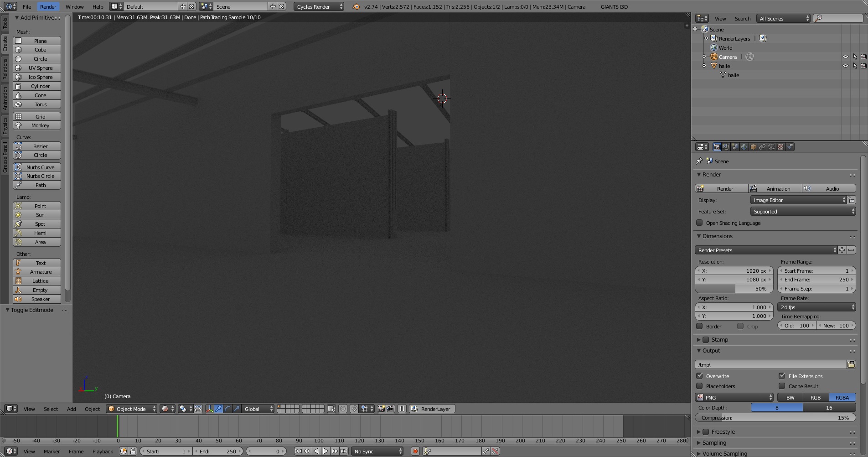Click the timeline record auto-keyframe button

[415, 451]
